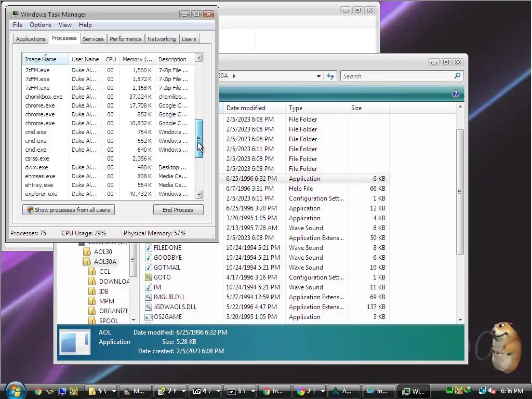Viewport: 532px width, 399px height.
Task: Click the End Process button
Action: [x=178, y=210]
